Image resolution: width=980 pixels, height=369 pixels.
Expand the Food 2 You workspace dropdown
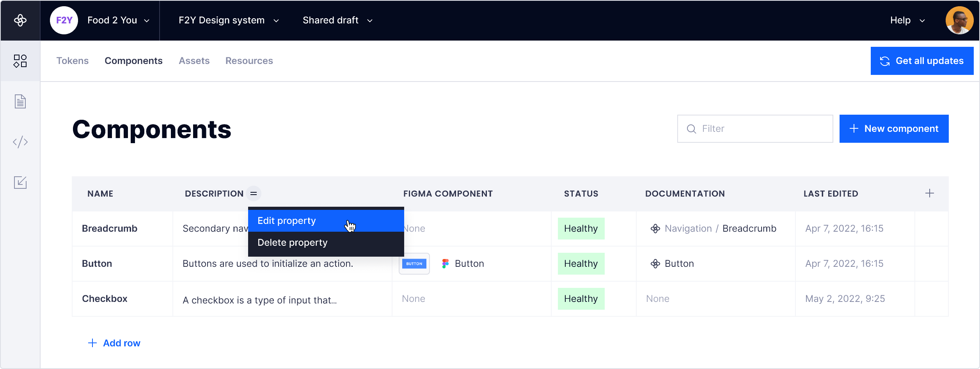[118, 20]
